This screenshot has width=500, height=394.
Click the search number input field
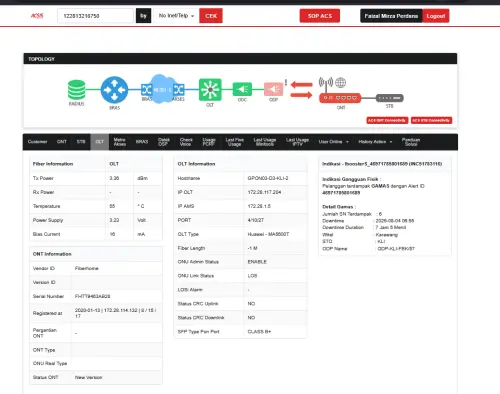(95, 16)
